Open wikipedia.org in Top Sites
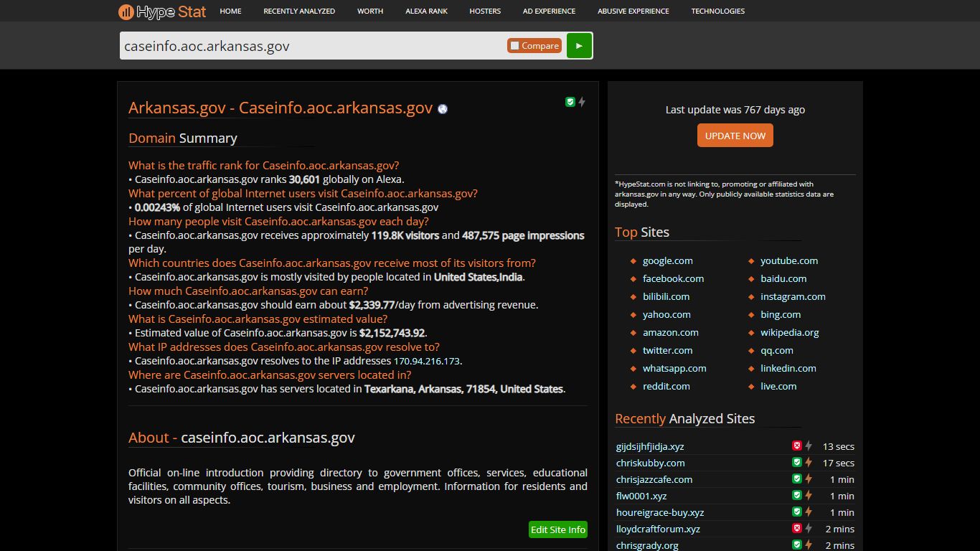 (x=790, y=332)
